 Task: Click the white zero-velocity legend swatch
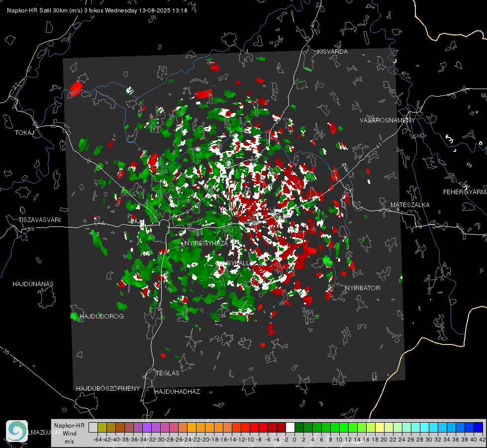click(290, 428)
